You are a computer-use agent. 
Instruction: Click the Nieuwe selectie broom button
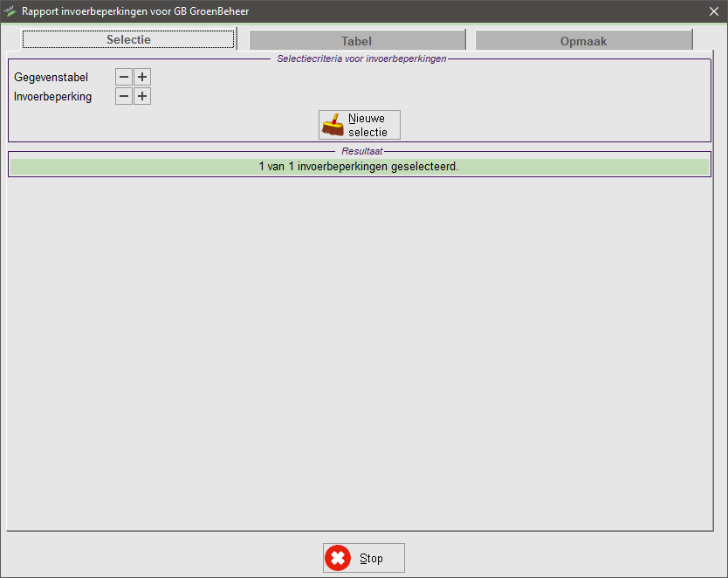point(360,125)
